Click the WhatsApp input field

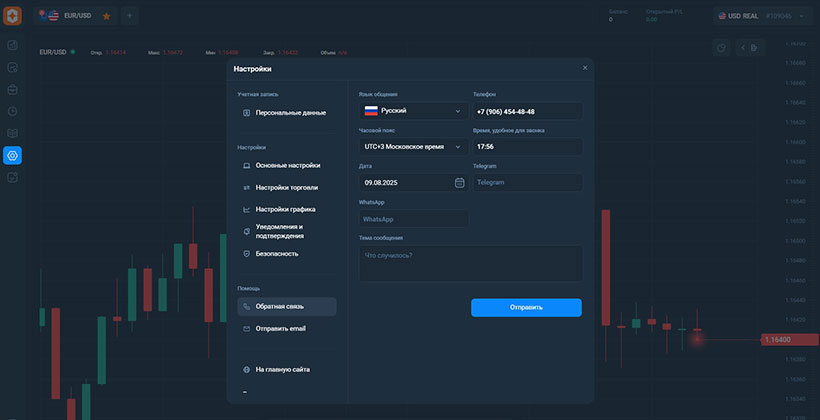414,219
